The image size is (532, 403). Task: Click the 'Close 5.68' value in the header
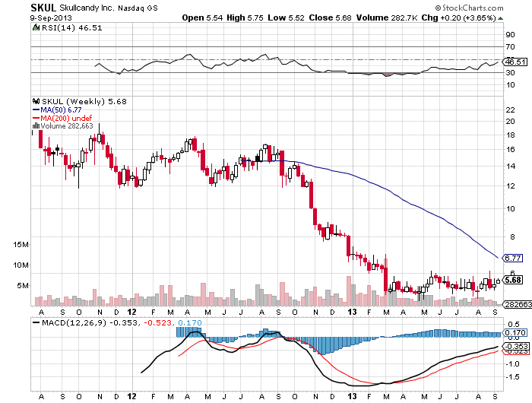click(x=330, y=17)
